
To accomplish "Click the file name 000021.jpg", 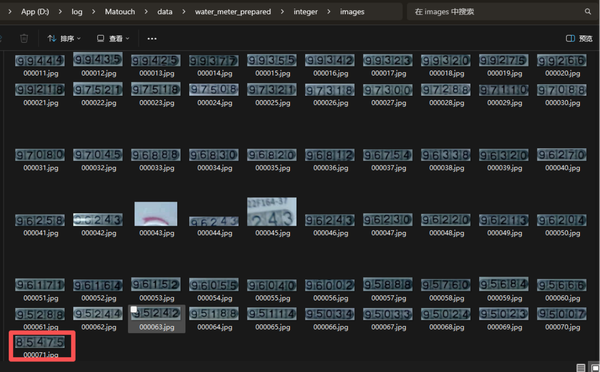I will coord(41,103).
